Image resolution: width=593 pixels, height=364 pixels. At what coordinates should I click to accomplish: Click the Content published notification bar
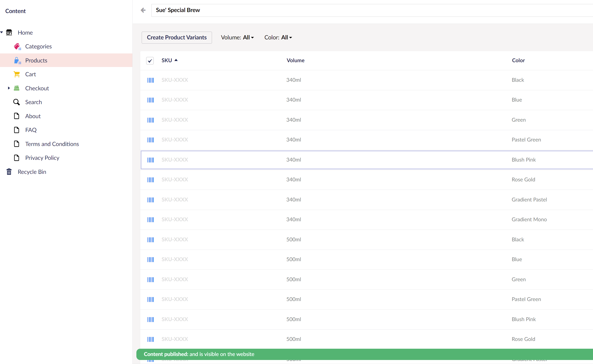tap(364, 354)
